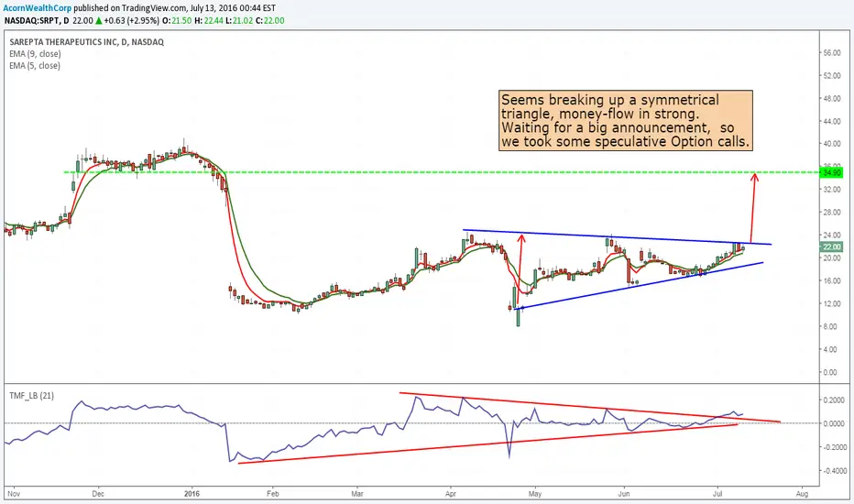The width and height of the screenshot is (854, 504).
Task: Click the 0.2000 value on TMF axis
Action: [835, 400]
